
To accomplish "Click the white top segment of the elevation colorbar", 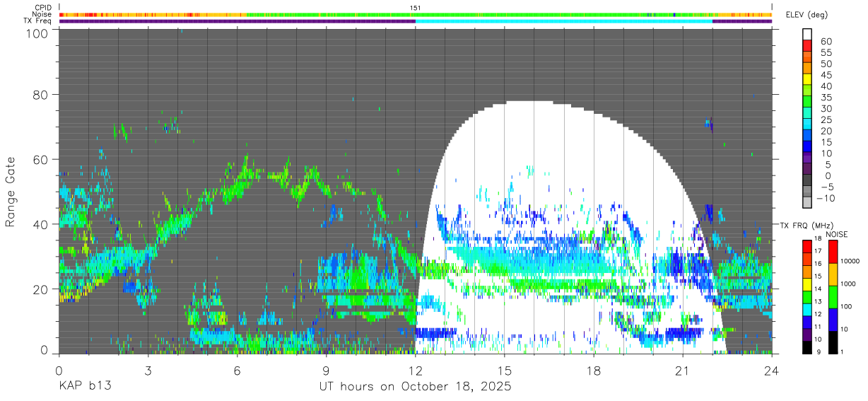I will coord(807,35).
